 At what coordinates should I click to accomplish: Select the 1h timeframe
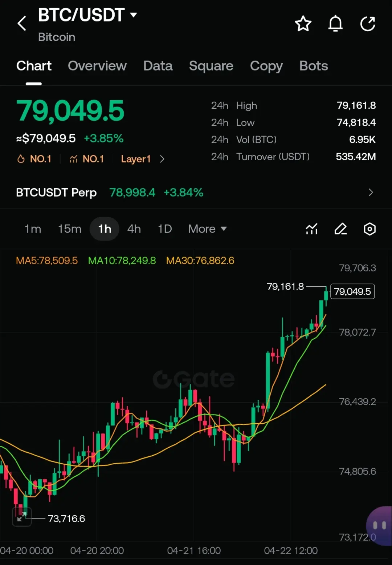[105, 229]
